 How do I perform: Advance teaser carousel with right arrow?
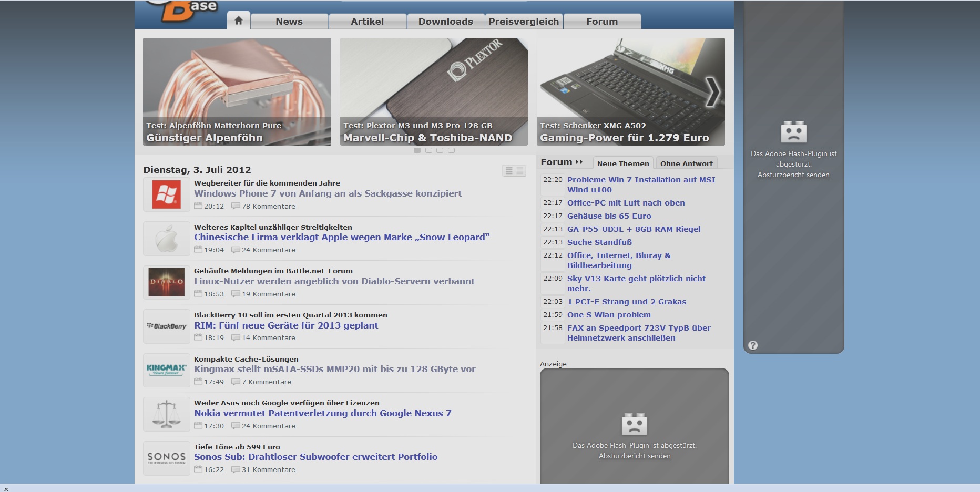712,92
